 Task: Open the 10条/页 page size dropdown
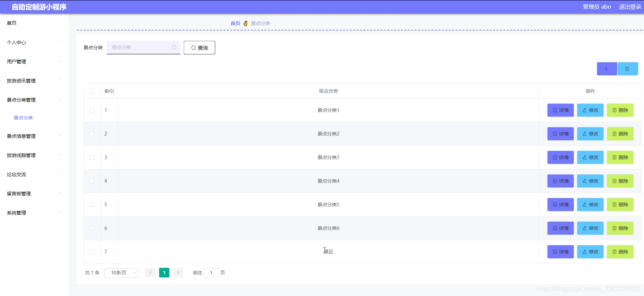[x=121, y=273]
